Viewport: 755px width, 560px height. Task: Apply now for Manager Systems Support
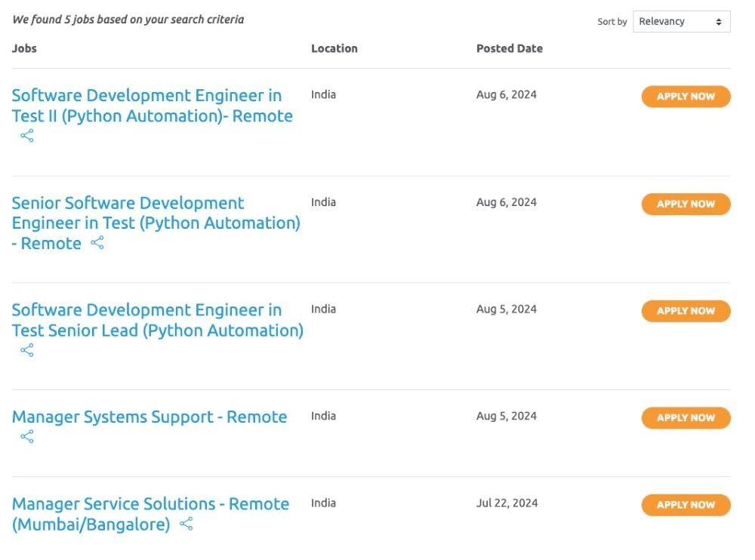click(686, 418)
